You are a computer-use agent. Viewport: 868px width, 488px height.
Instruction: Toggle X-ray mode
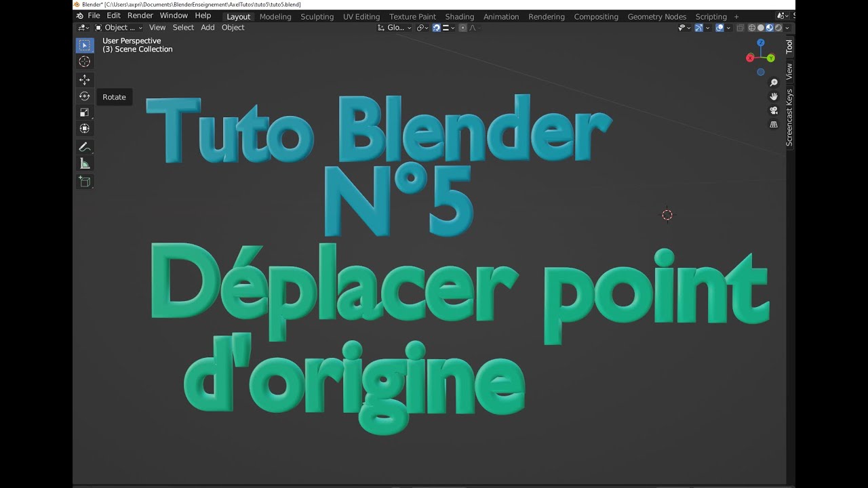(x=741, y=28)
